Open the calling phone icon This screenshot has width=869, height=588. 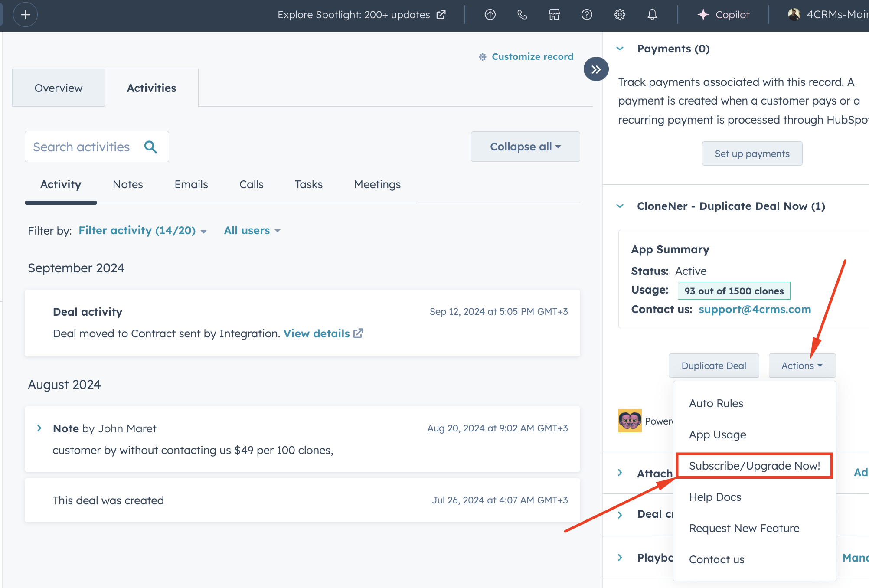(522, 15)
